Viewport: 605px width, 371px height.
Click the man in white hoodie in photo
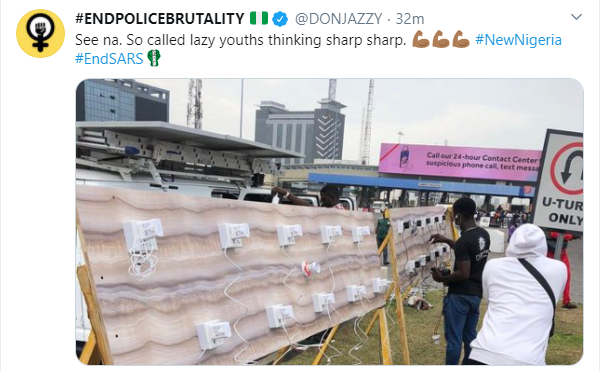519,295
